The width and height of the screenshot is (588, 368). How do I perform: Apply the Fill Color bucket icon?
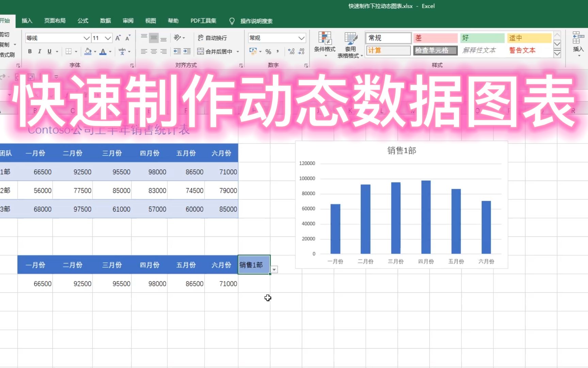pos(88,51)
